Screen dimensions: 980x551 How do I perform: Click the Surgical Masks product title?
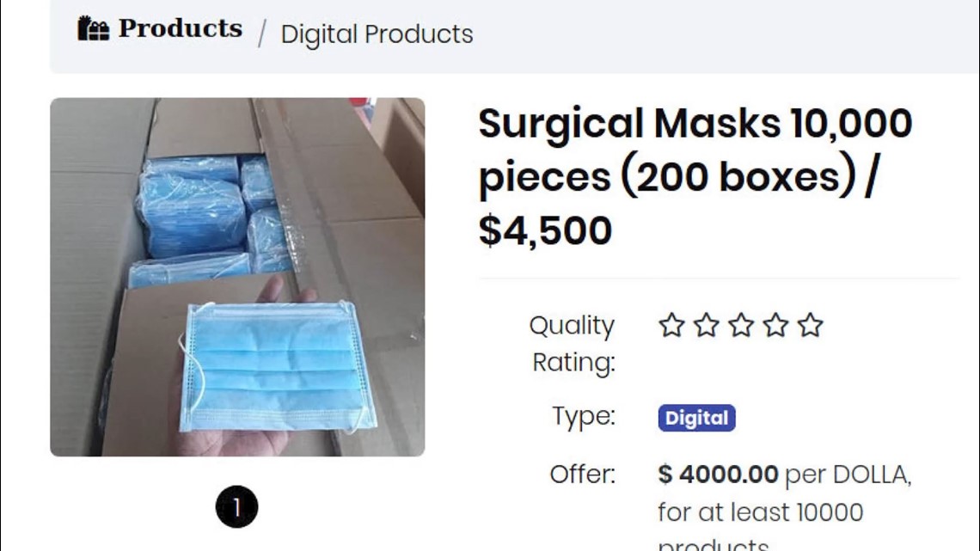pyautogui.click(x=695, y=176)
